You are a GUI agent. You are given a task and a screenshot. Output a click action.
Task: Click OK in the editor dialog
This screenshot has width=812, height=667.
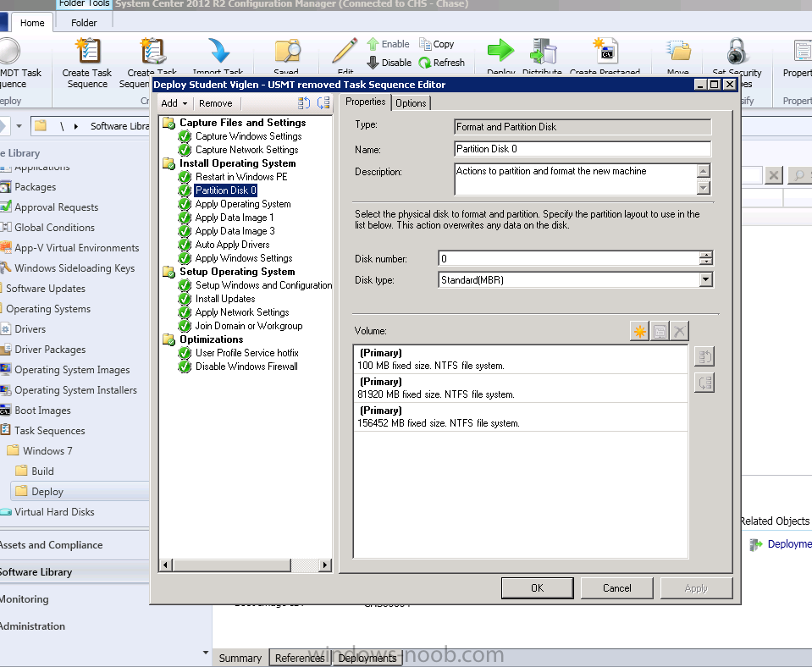(x=537, y=588)
